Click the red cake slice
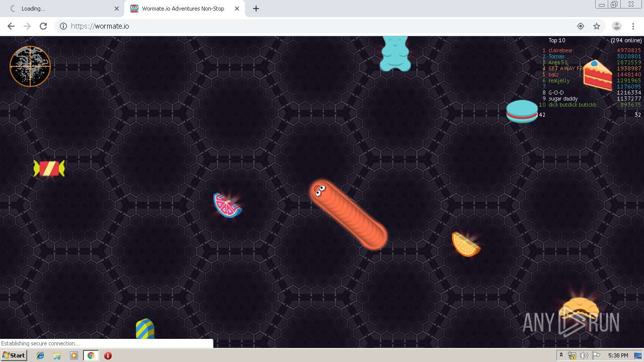The height and width of the screenshot is (362, 644). point(598,75)
